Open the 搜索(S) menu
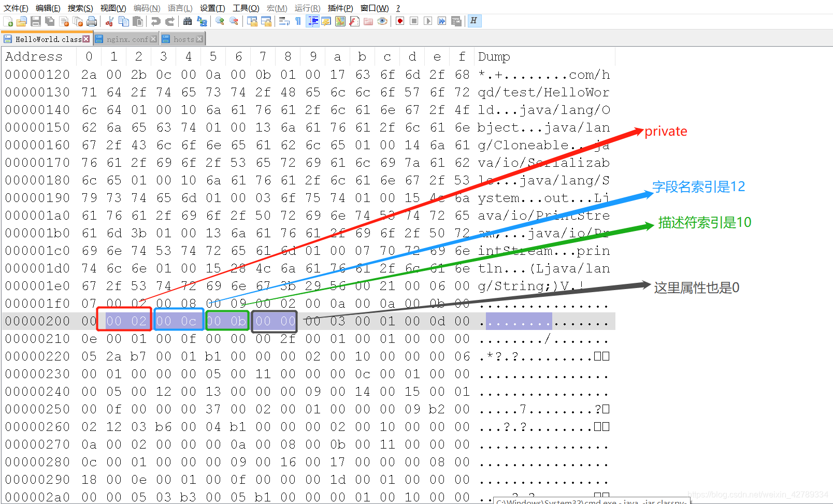 [x=80, y=8]
